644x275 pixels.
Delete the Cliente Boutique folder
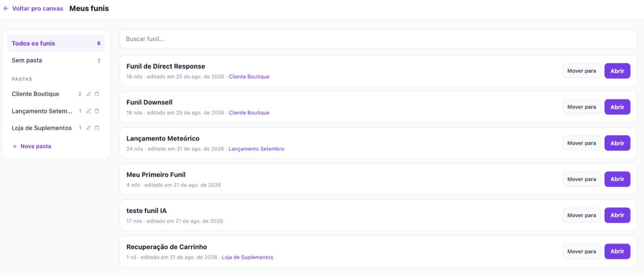click(x=97, y=94)
